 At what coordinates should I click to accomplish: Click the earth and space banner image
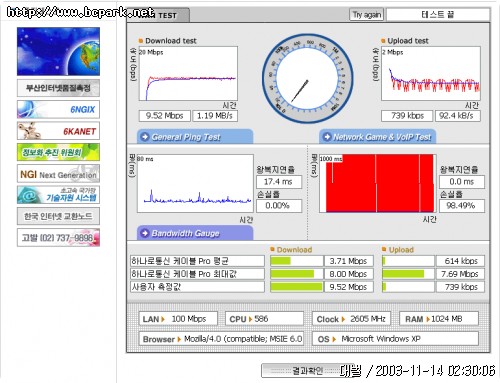(x=58, y=51)
